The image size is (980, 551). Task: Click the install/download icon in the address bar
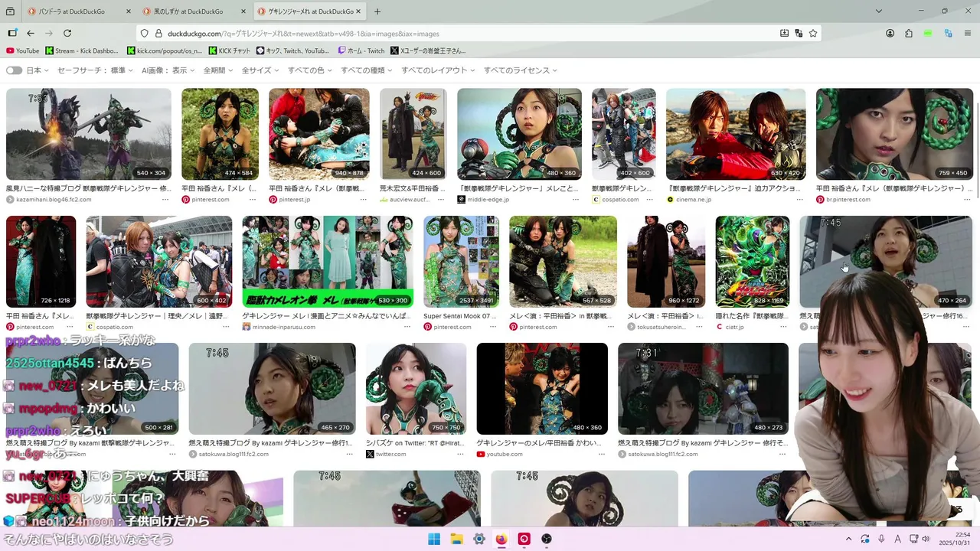784,33
